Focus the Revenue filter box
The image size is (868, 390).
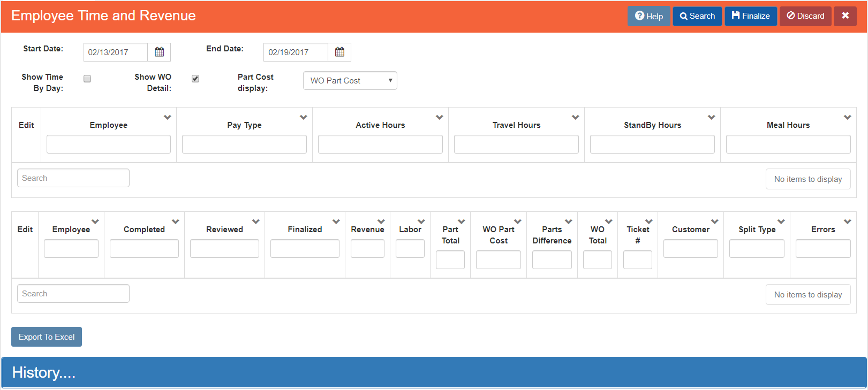point(367,248)
